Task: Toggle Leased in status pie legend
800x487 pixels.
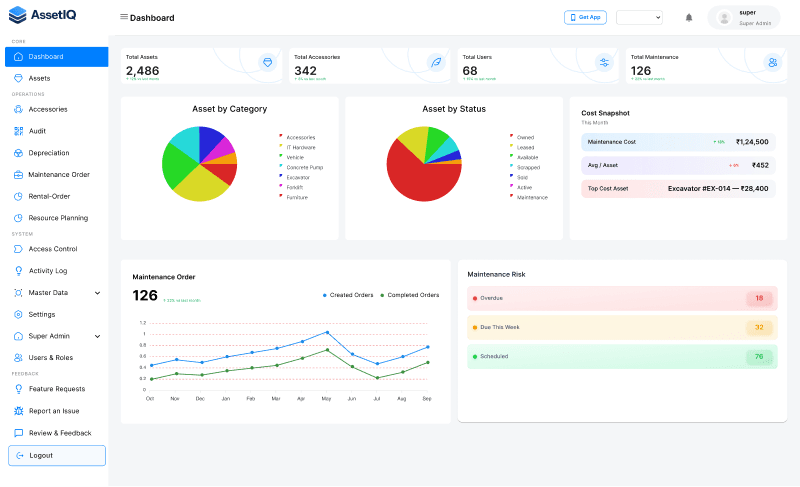Action: tap(522, 147)
